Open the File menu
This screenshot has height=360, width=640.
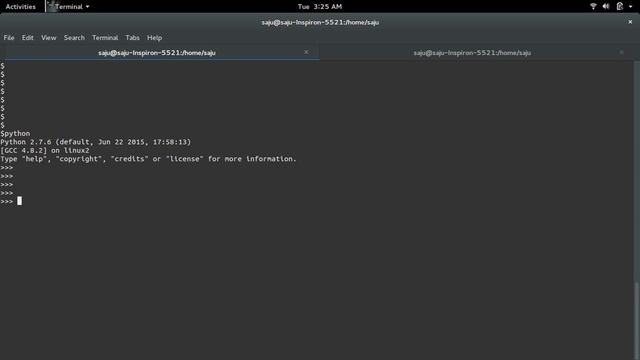click(9, 38)
